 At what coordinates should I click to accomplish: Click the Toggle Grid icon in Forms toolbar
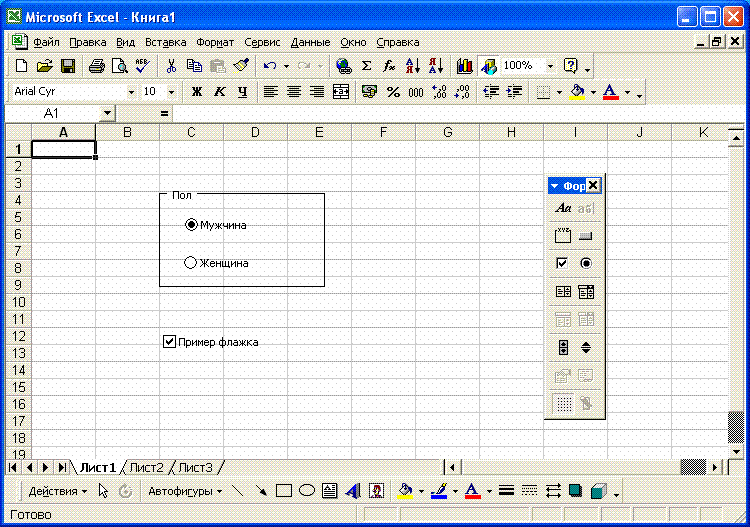[x=563, y=404]
